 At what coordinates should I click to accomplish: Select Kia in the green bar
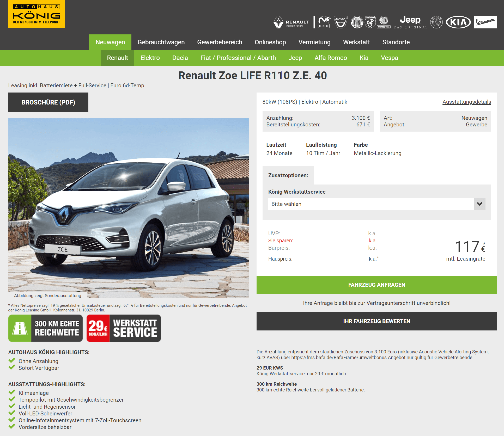coord(364,58)
